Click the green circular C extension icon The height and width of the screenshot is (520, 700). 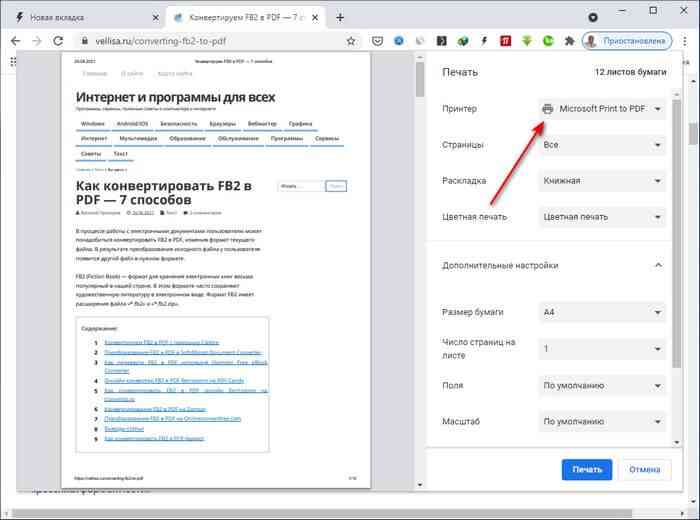pyautogui.click(x=548, y=41)
